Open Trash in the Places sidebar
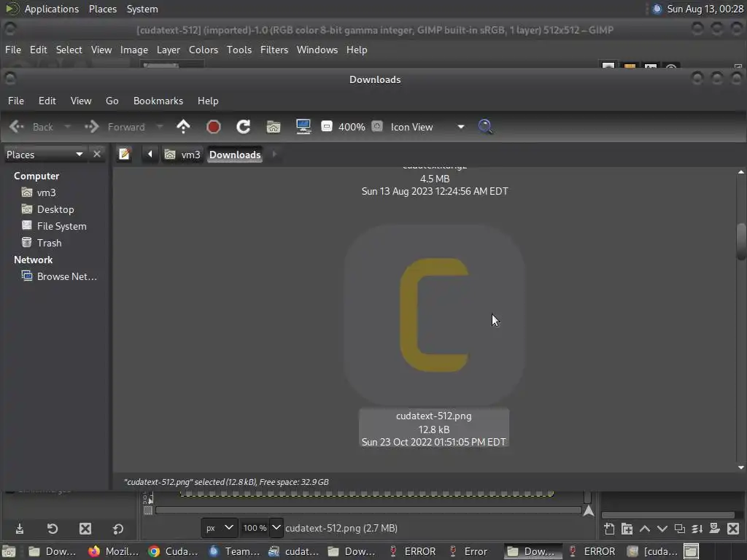 pos(49,243)
